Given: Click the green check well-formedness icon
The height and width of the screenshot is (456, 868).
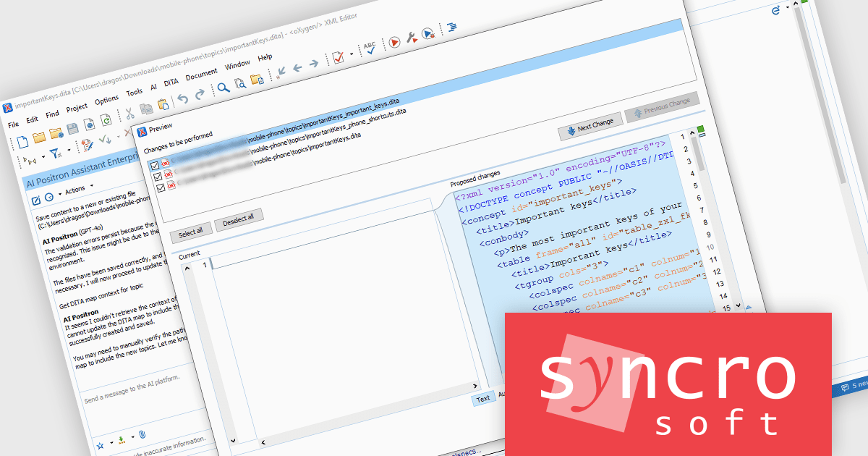Looking at the screenshot, I should (x=104, y=140).
